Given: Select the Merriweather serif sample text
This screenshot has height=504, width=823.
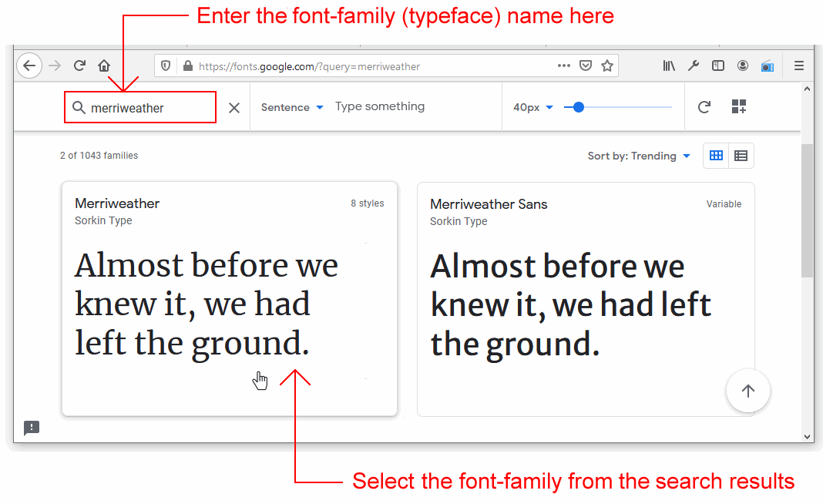Looking at the screenshot, I should point(207,305).
